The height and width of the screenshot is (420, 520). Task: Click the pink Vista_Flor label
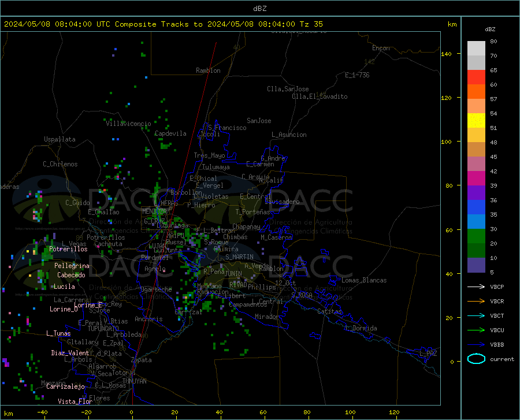(75, 402)
